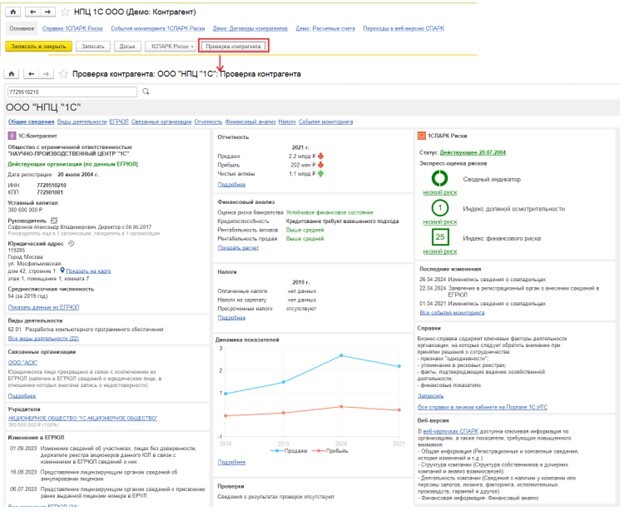
Task: Click the back arrow in the top НПЦ 1С window
Action: click(x=33, y=12)
